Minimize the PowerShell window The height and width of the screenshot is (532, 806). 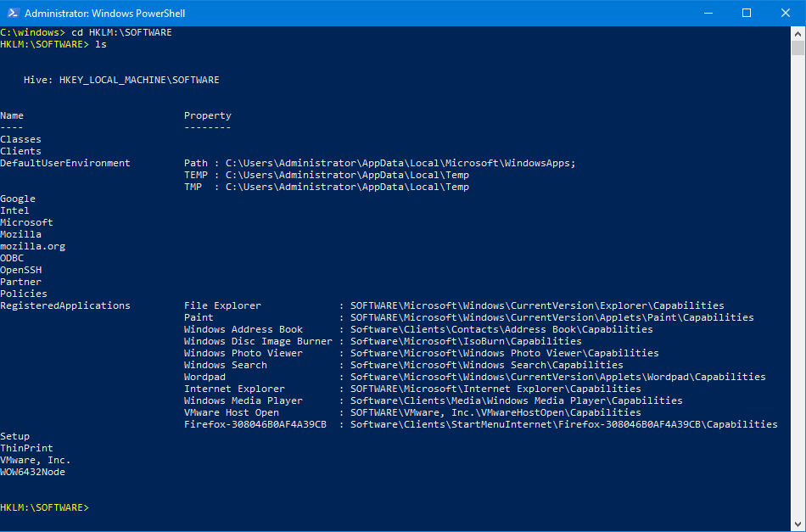pyautogui.click(x=708, y=13)
